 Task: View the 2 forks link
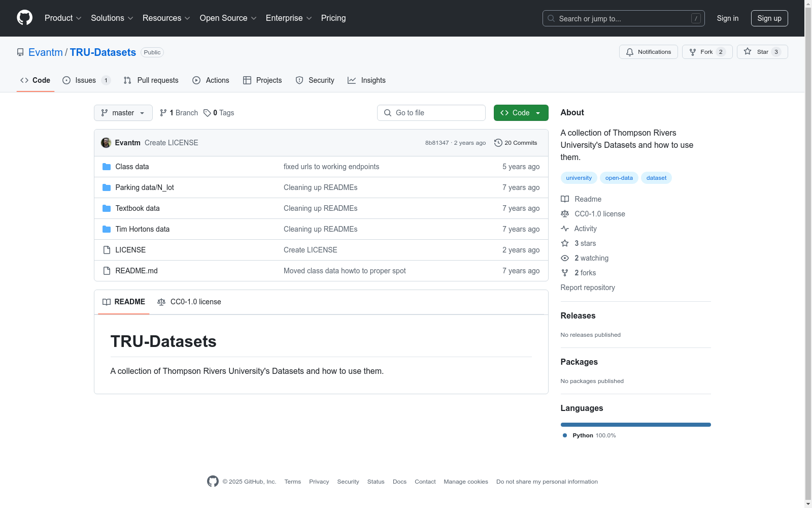tap(579, 273)
